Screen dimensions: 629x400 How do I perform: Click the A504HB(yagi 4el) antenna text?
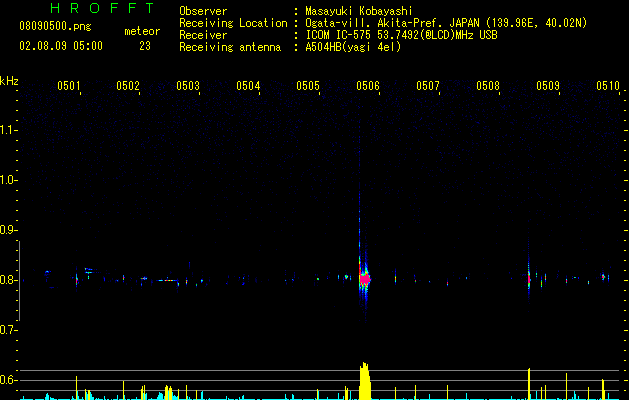pos(353,47)
